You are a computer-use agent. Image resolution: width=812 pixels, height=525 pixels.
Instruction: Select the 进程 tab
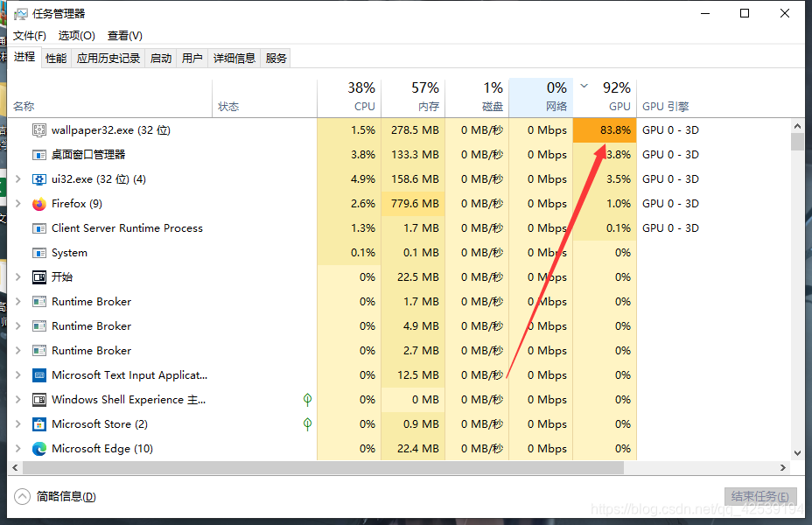24,57
